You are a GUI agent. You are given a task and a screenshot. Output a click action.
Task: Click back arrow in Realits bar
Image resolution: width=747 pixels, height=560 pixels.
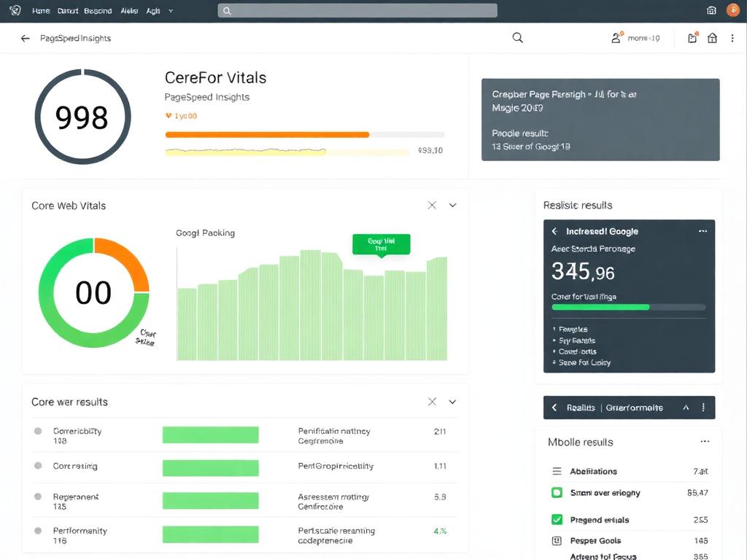coord(554,408)
